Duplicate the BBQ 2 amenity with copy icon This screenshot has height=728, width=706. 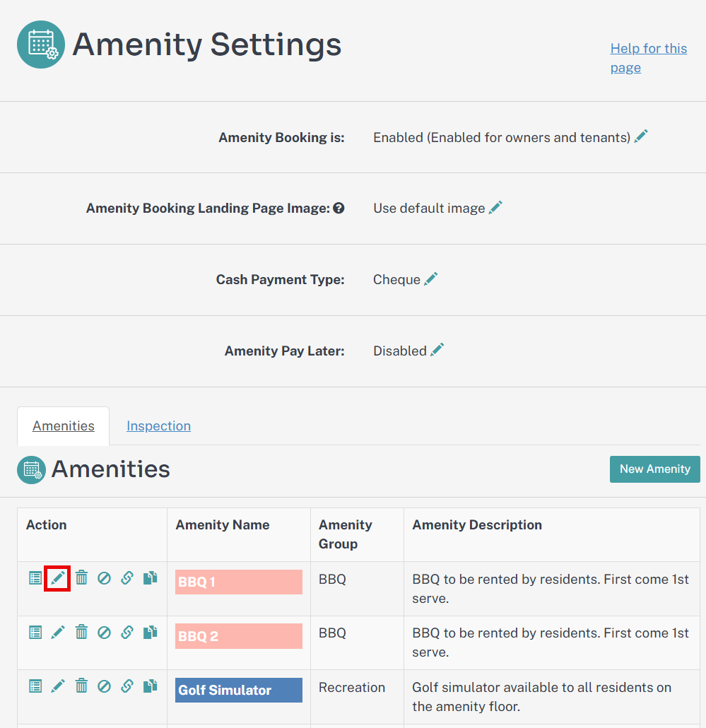pos(150,632)
